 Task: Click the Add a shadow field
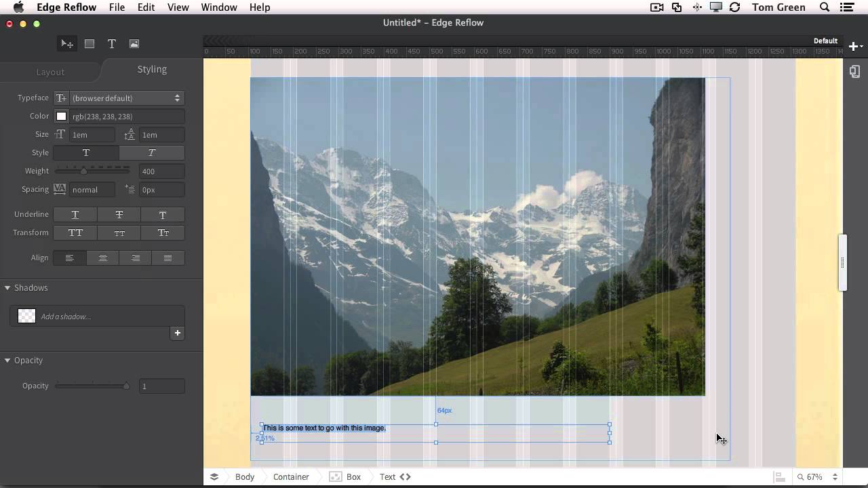pos(97,317)
